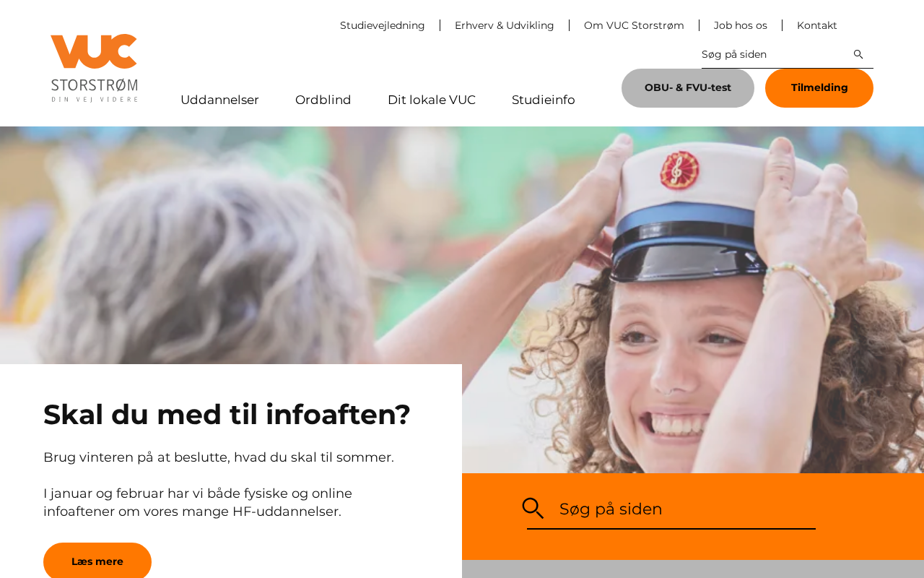924x578 pixels.
Task: Focus the header Søg på siden field
Action: [774, 54]
